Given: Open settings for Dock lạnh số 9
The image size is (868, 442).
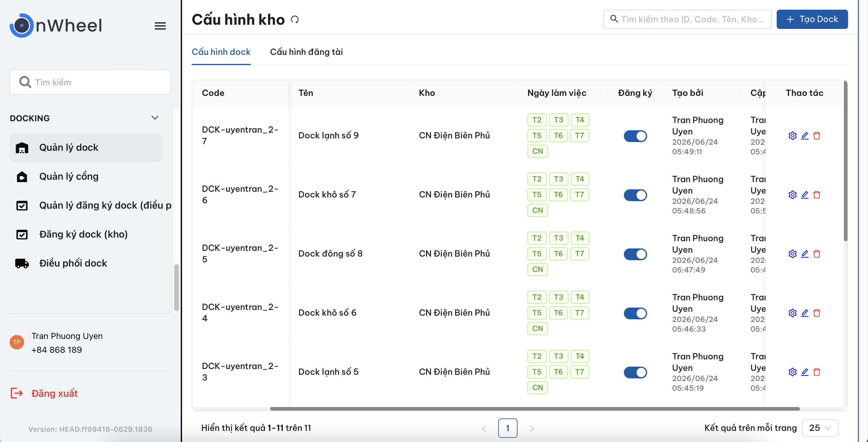Looking at the screenshot, I should click(x=792, y=136).
